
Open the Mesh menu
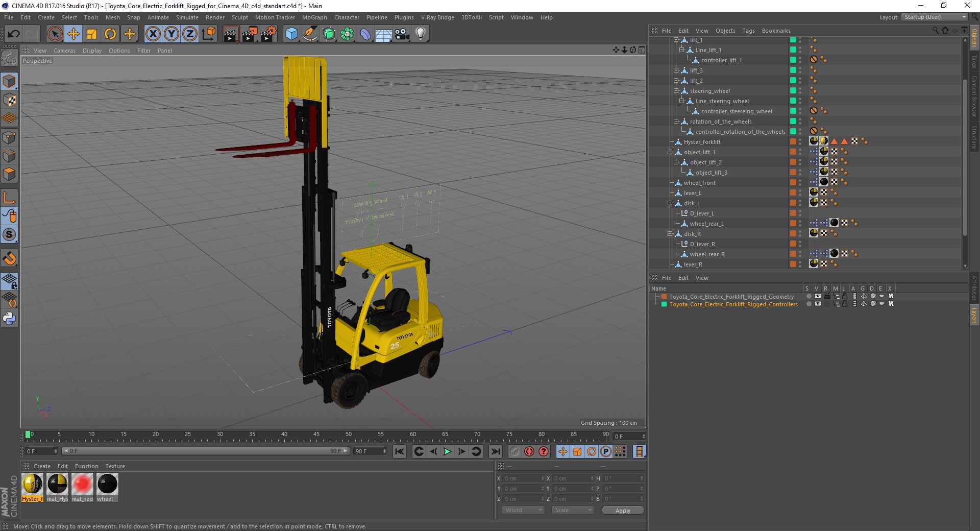tap(112, 17)
